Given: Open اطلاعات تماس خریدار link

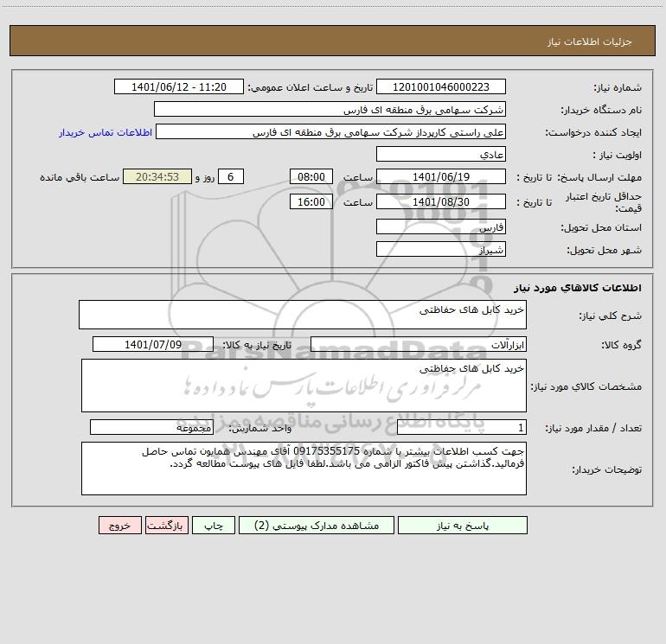Looking at the screenshot, I should tap(106, 132).
